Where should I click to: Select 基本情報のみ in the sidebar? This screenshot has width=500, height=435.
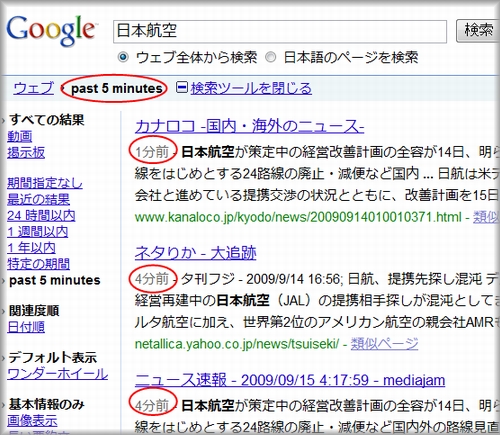tap(46, 404)
